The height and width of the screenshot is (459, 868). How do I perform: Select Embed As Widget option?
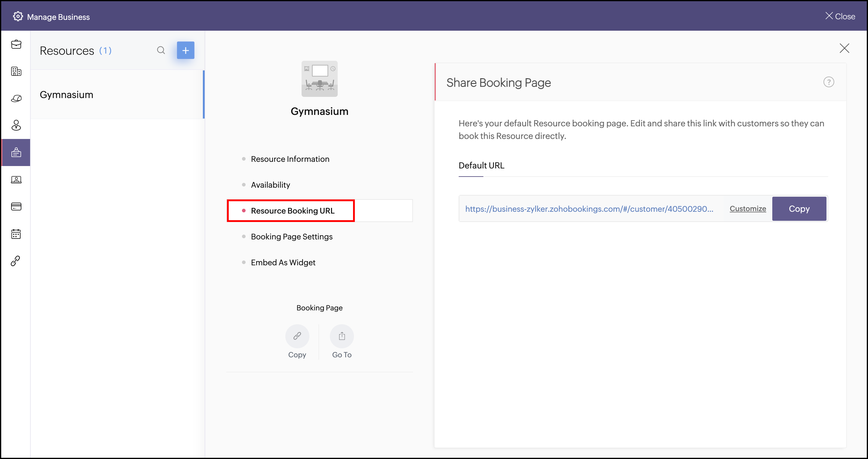point(283,262)
